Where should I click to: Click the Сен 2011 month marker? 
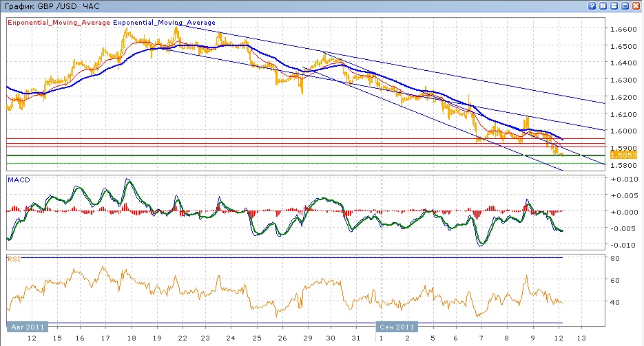[397, 327]
